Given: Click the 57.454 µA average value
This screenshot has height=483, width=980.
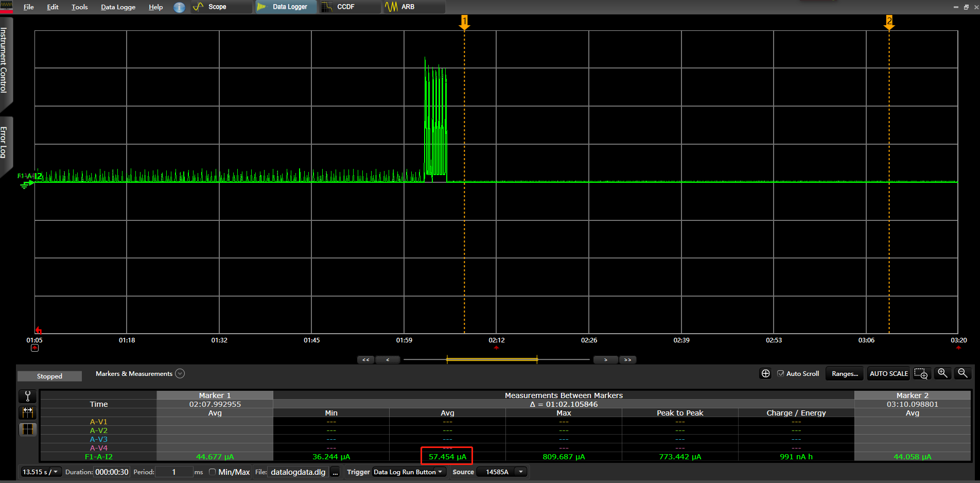Looking at the screenshot, I should (x=447, y=457).
